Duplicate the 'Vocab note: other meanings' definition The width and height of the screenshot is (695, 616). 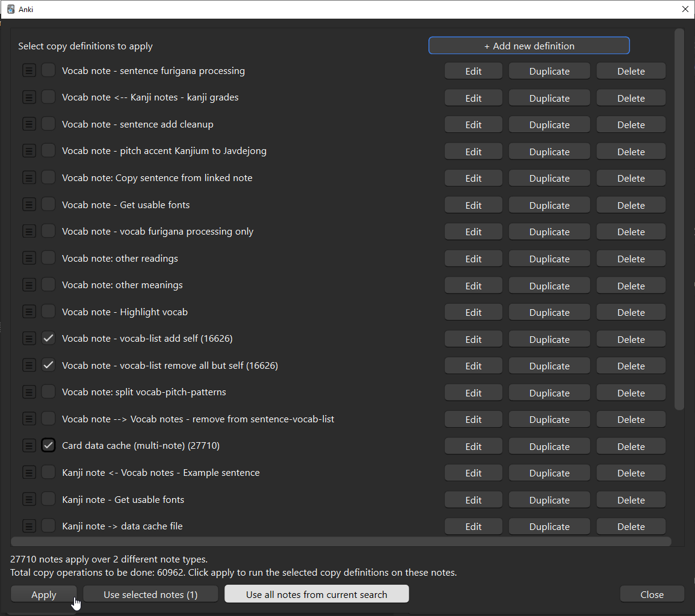(549, 286)
